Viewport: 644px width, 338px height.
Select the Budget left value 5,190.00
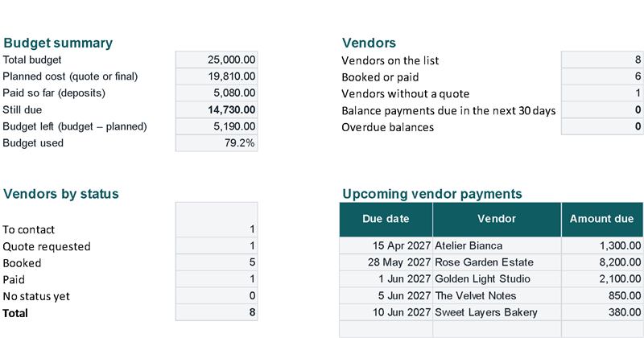click(x=217, y=126)
